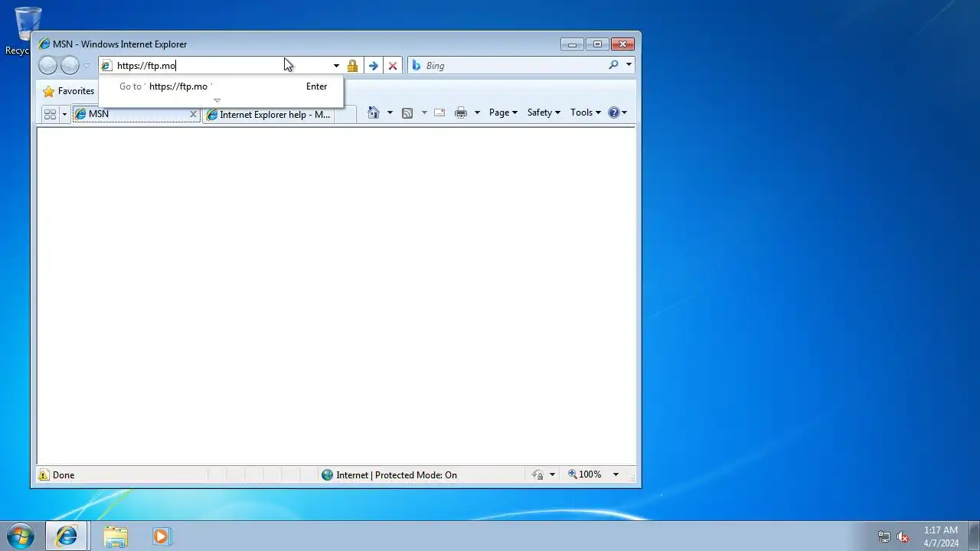Click Internet Explorer taskbar icon
Image resolution: width=980 pixels, height=551 pixels.
[x=67, y=536]
